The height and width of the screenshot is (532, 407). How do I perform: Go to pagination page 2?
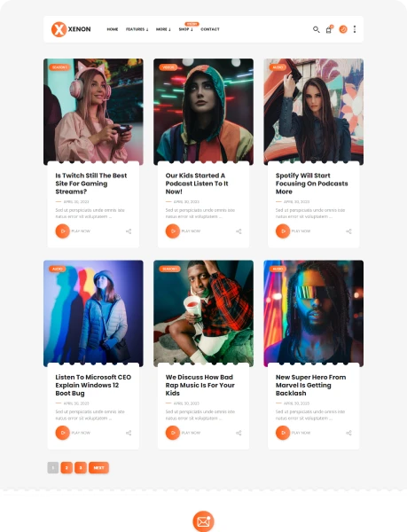coord(67,467)
